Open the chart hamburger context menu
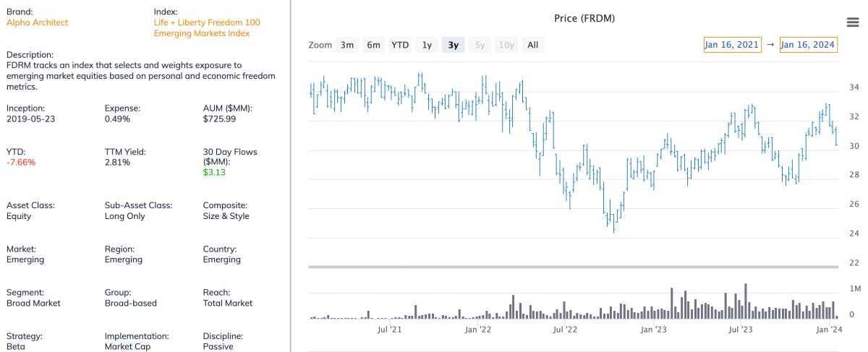This screenshot has height=352, width=868. coord(851,22)
